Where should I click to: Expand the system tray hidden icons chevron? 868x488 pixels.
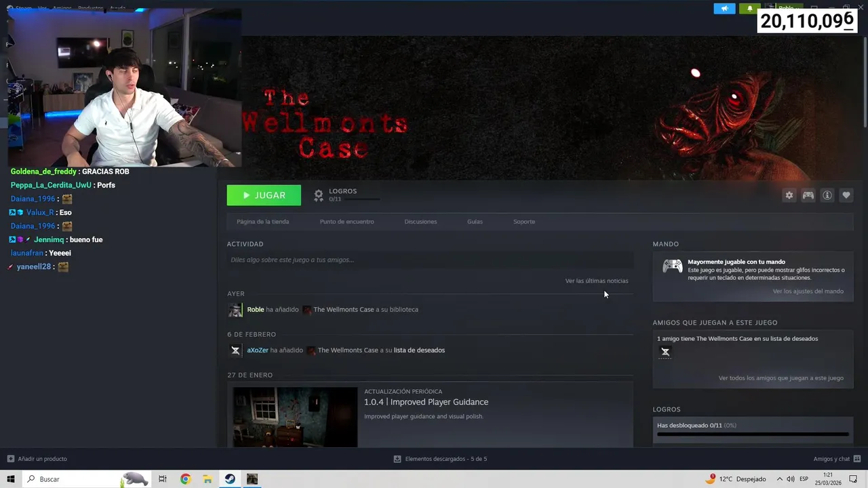point(780,479)
